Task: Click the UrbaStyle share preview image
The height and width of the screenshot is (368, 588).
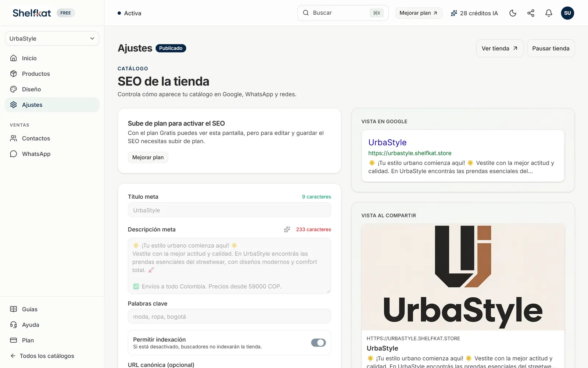Action: (463, 277)
